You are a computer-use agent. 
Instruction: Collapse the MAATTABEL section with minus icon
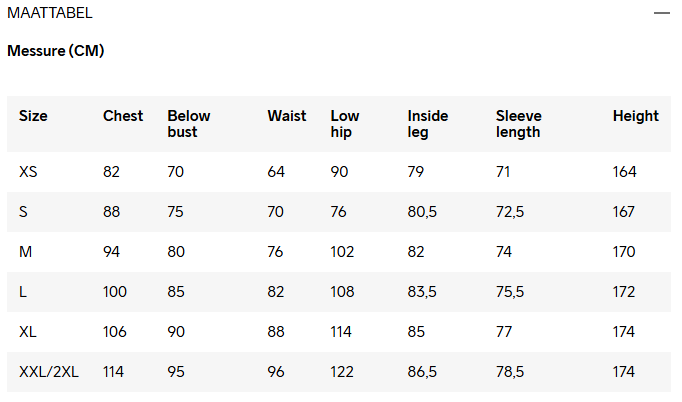click(661, 13)
